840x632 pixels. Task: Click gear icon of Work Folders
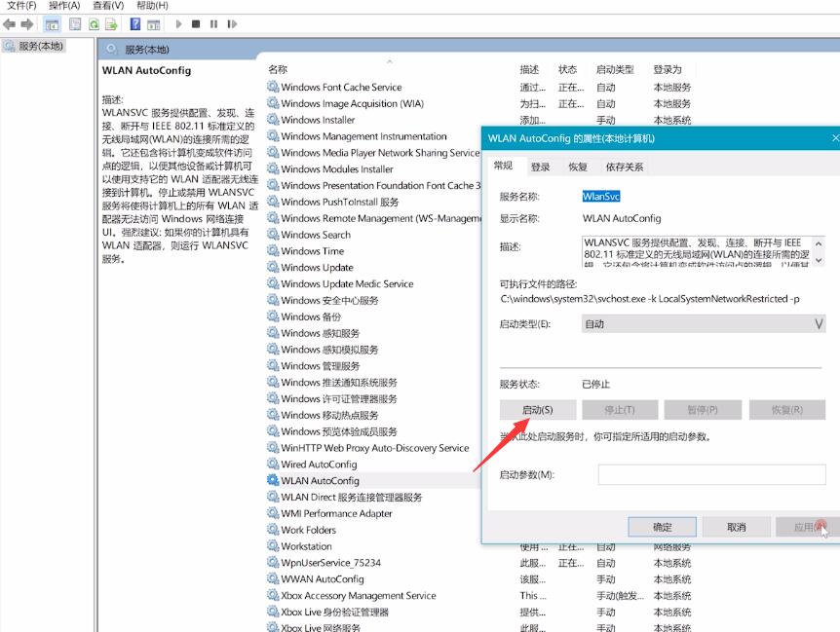pos(273,529)
